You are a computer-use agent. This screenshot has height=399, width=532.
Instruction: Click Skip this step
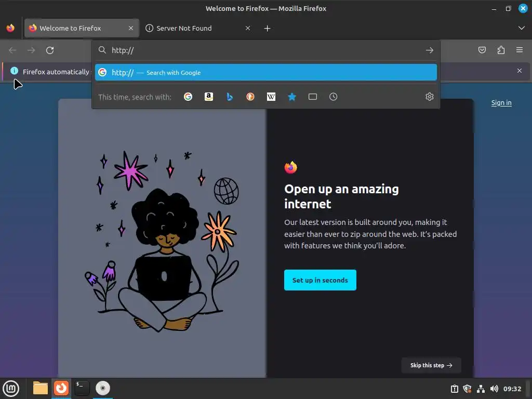[431, 365]
